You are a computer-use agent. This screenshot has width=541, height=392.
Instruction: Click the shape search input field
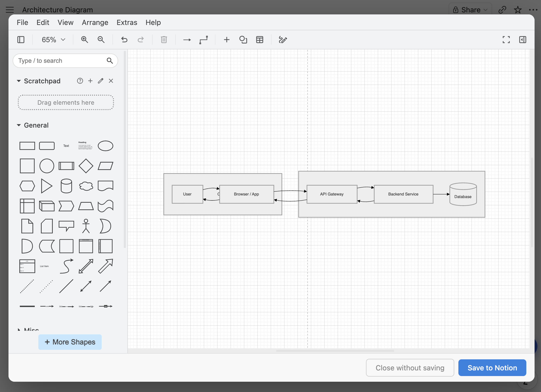point(65,61)
